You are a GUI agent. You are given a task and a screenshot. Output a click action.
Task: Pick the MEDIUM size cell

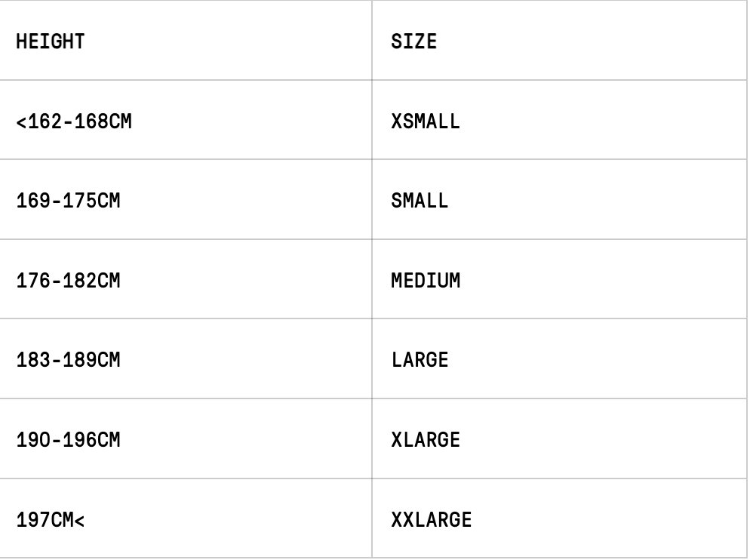pyautogui.click(x=425, y=281)
